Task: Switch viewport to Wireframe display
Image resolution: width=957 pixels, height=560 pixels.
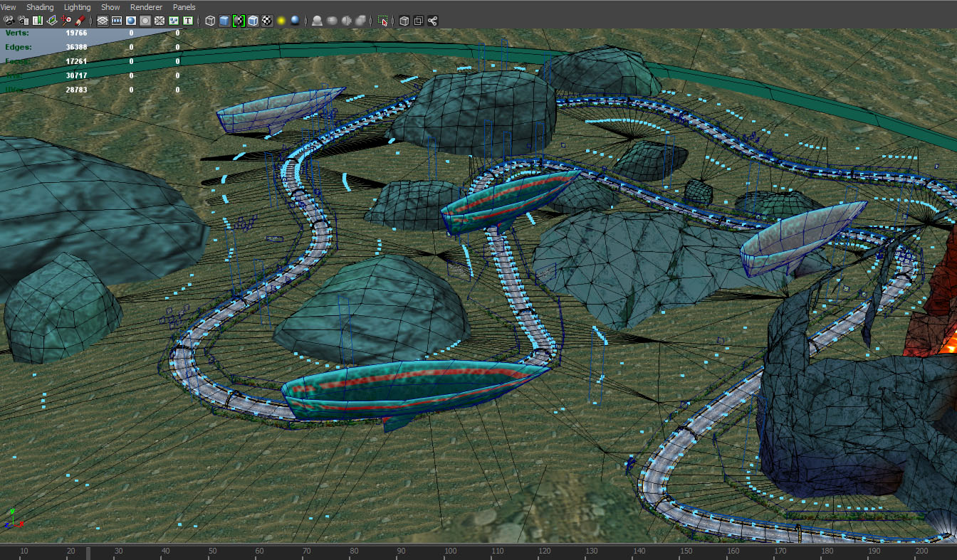Action: tap(210, 21)
